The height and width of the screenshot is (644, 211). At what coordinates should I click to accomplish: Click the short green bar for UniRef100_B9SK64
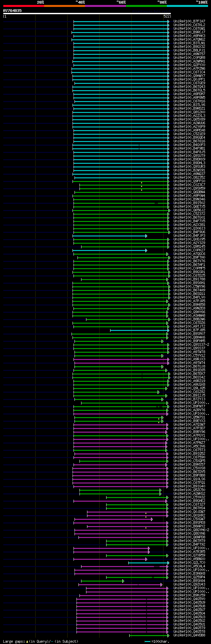[102, 581]
